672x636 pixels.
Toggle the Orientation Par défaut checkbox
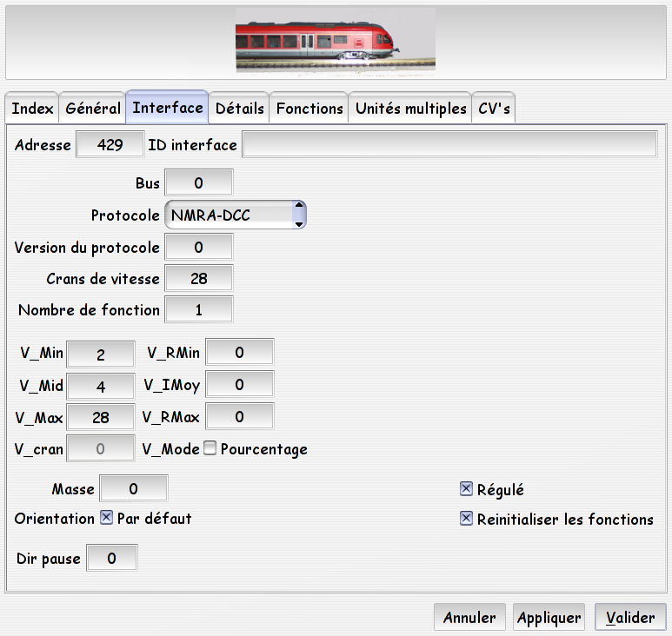click(107, 517)
